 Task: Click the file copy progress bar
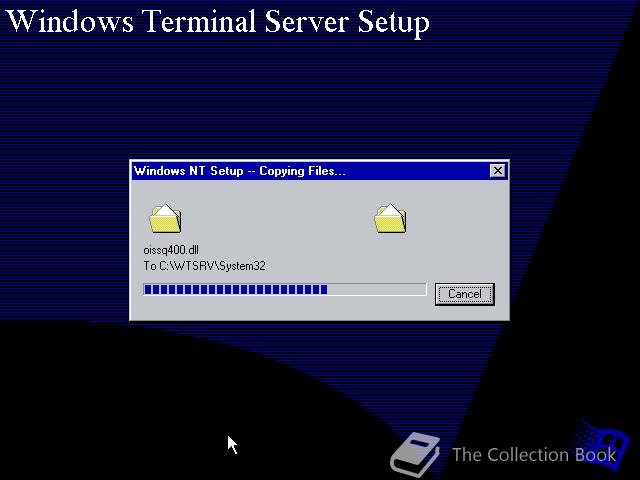pos(284,289)
